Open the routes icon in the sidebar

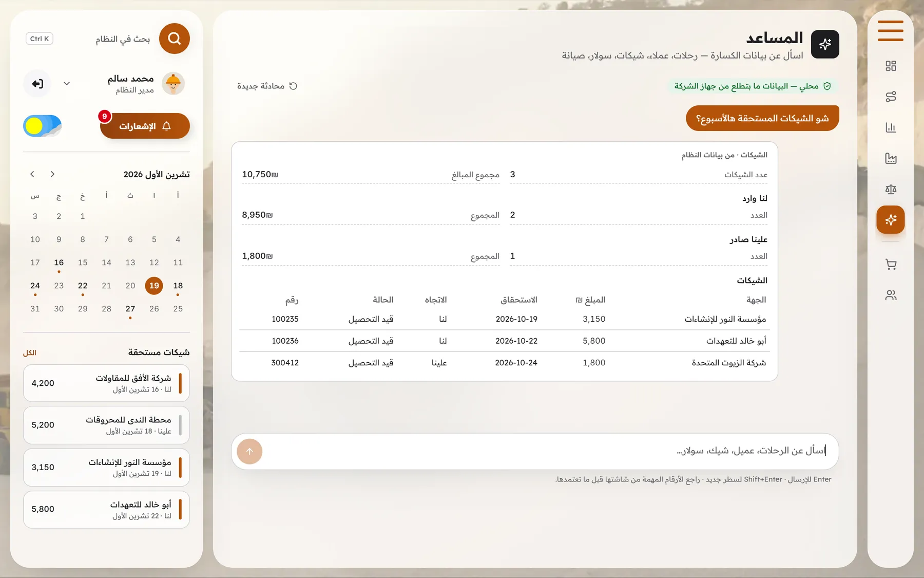891,97
